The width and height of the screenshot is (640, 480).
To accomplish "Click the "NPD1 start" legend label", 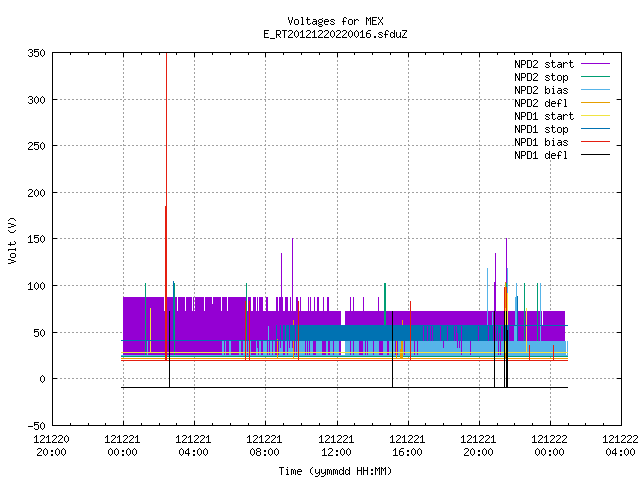I will (544, 116).
